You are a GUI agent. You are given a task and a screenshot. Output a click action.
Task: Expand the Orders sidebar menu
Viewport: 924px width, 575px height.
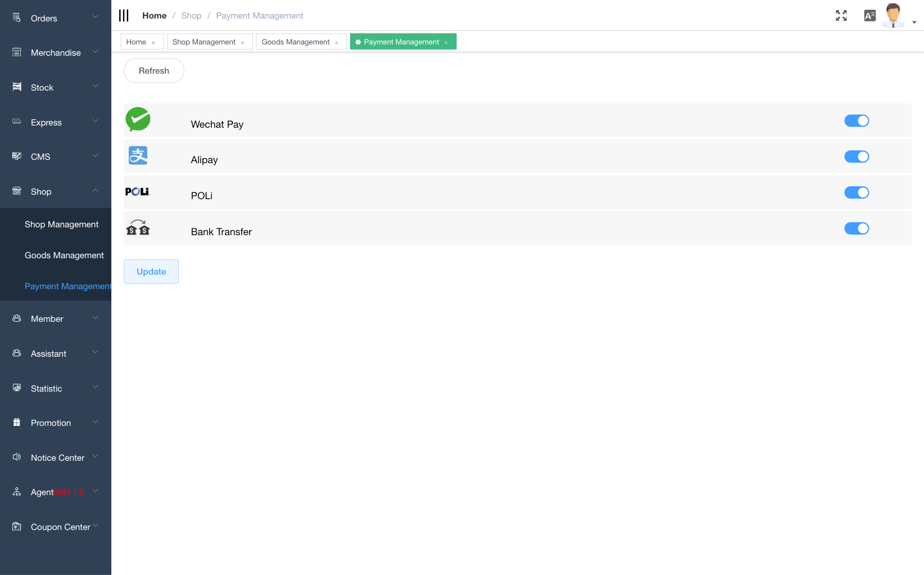pos(55,19)
